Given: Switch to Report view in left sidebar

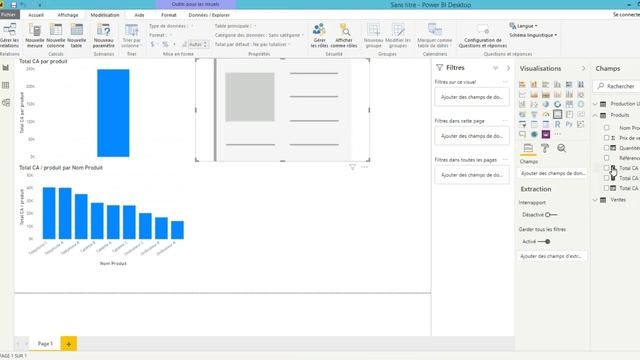Looking at the screenshot, I should 6,68.
